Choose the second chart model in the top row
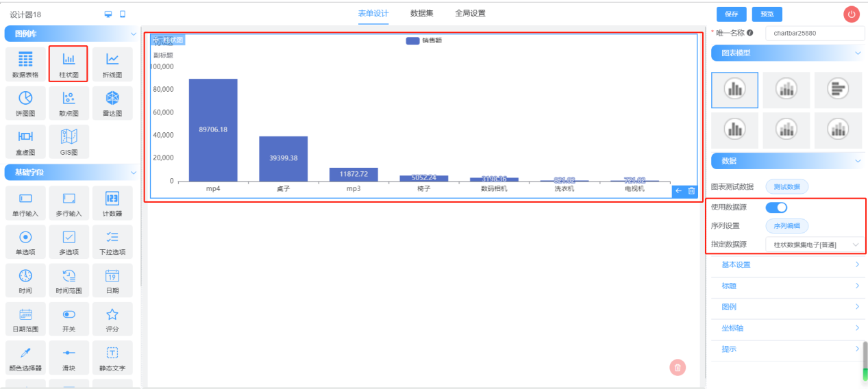The height and width of the screenshot is (389, 868). [786, 90]
